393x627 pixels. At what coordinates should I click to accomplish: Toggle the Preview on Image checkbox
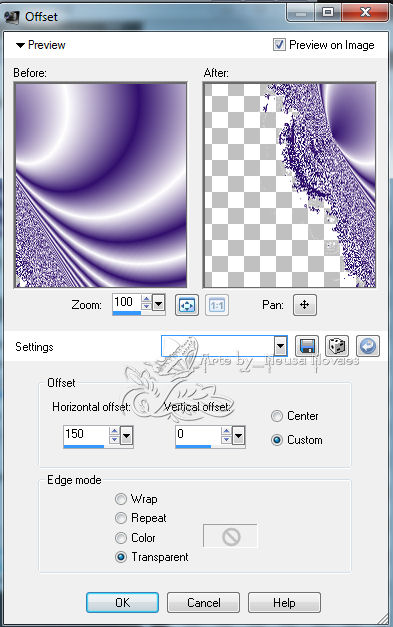279,44
